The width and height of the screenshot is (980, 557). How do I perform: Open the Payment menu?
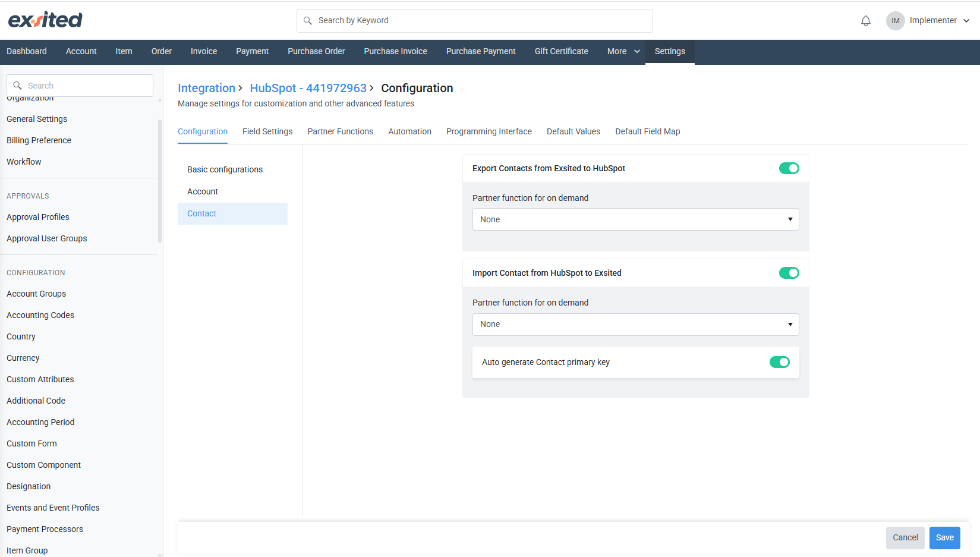click(x=253, y=51)
